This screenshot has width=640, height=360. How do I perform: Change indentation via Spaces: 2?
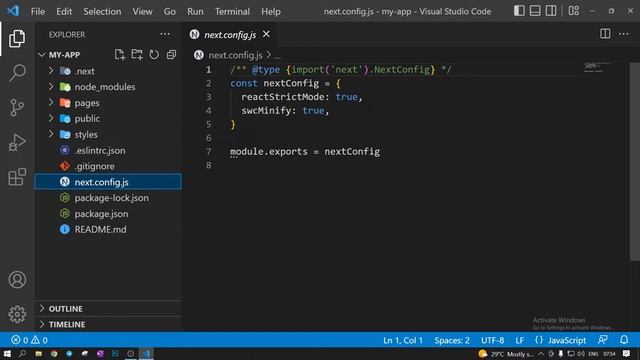pyautogui.click(x=451, y=340)
